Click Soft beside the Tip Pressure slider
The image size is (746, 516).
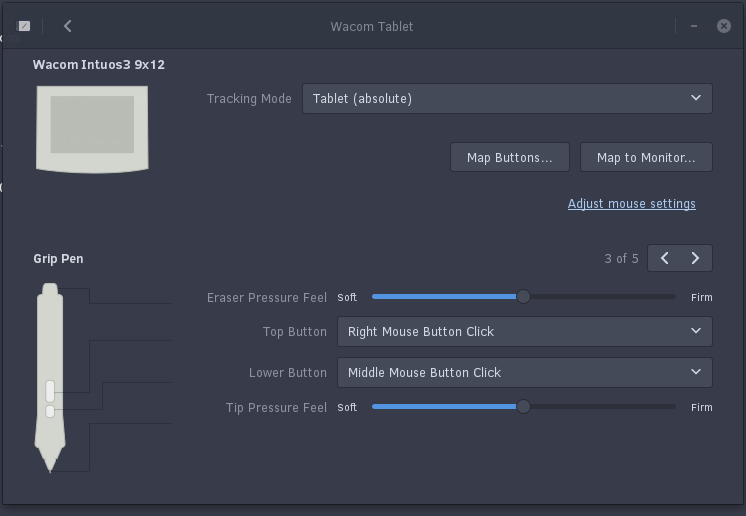(347, 407)
